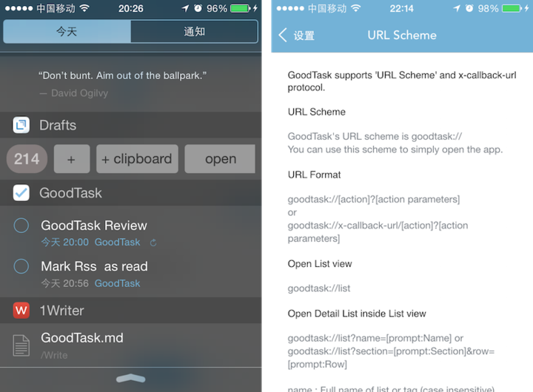Pull up the Notification Center grabber arrow
533x392 pixels.
(132, 377)
